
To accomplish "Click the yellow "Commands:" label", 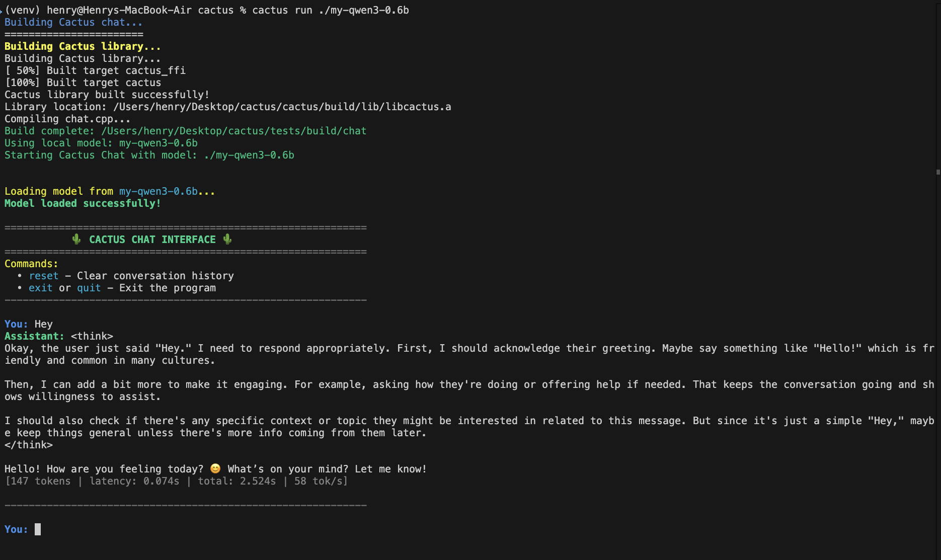I will (x=31, y=264).
